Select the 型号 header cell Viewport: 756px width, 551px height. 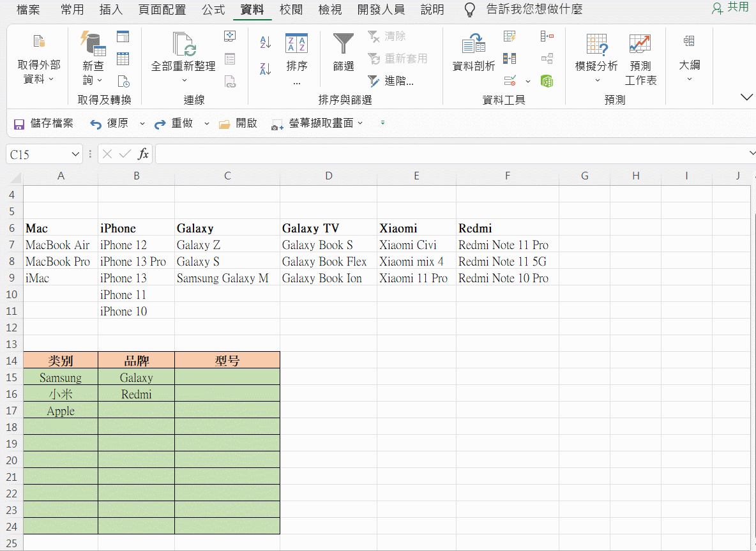pos(227,361)
